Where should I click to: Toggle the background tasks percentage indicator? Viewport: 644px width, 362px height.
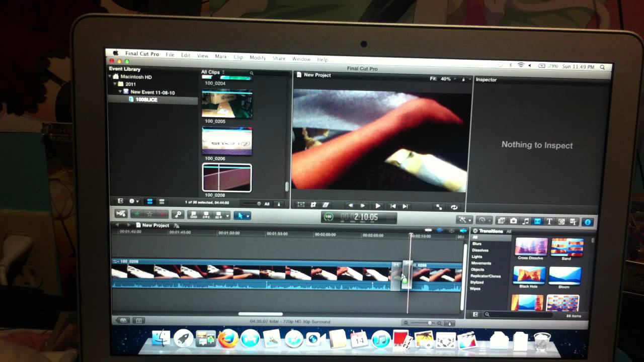pos(328,217)
